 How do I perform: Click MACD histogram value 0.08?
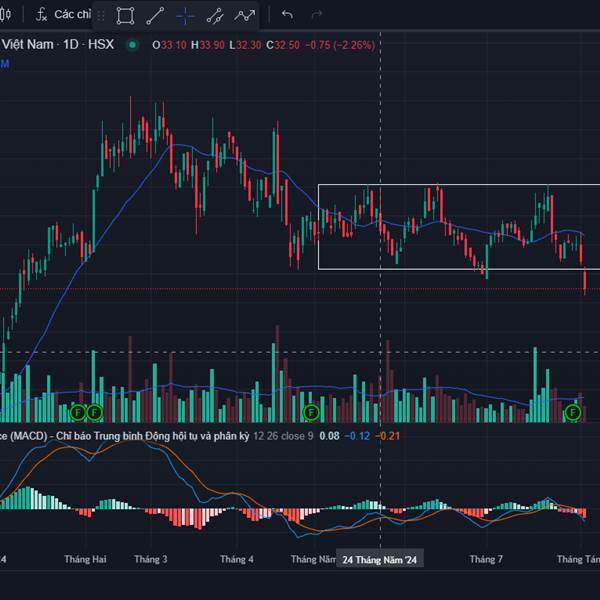(x=329, y=436)
